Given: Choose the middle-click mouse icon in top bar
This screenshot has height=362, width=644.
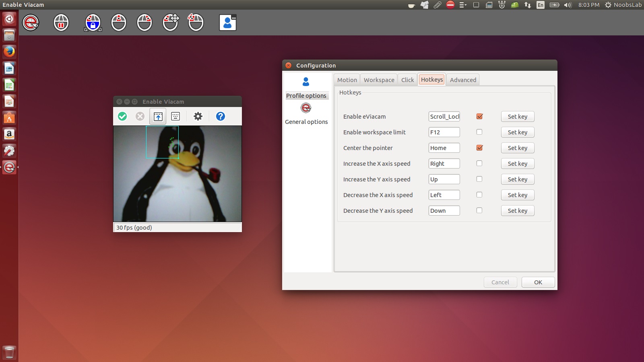Looking at the screenshot, I should pyautogui.click(x=119, y=23).
